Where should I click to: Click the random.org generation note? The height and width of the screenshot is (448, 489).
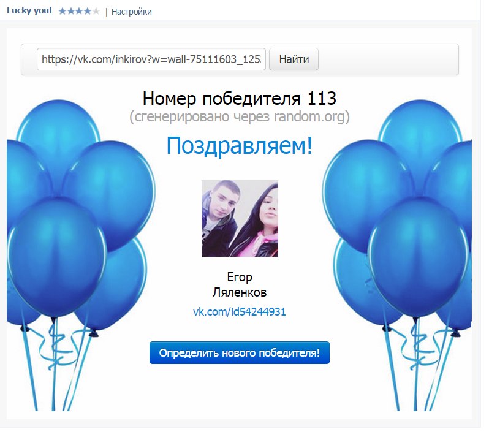(x=240, y=117)
